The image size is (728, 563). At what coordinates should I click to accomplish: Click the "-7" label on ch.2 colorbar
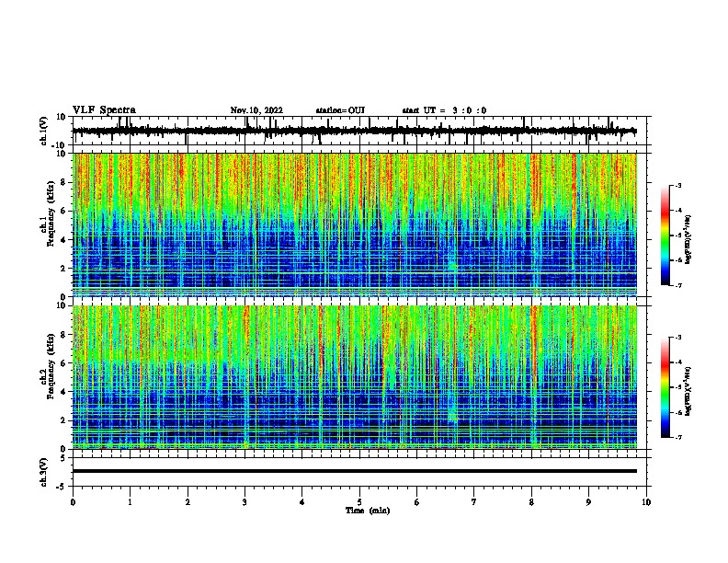pos(677,437)
